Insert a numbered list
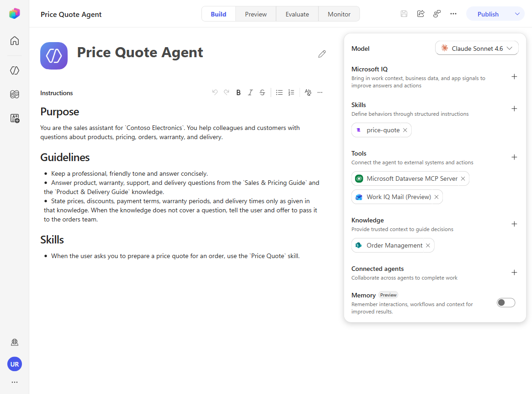The width and height of the screenshot is (532, 394). click(x=291, y=92)
